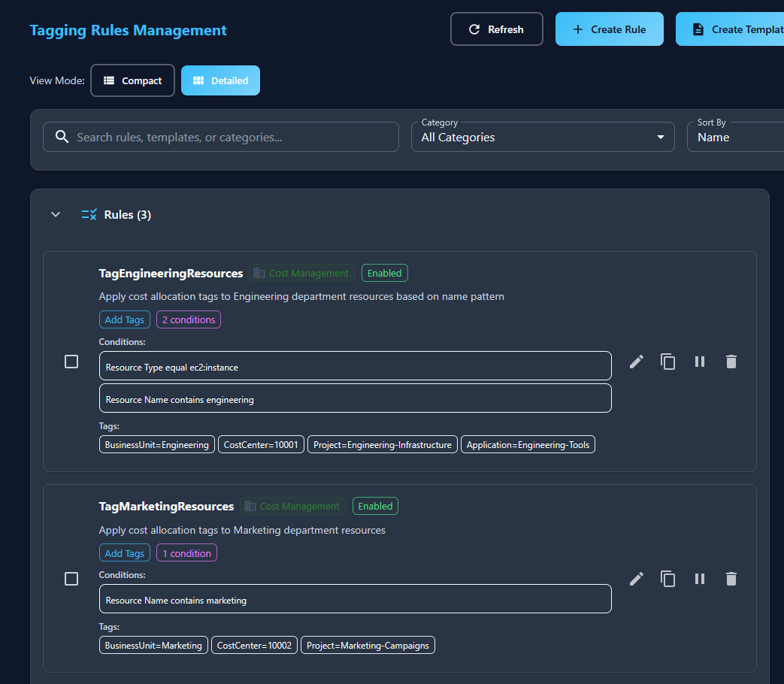The width and height of the screenshot is (784, 684).
Task: Open pencil edit icon for TagMarketingResources
Action: [636, 579]
